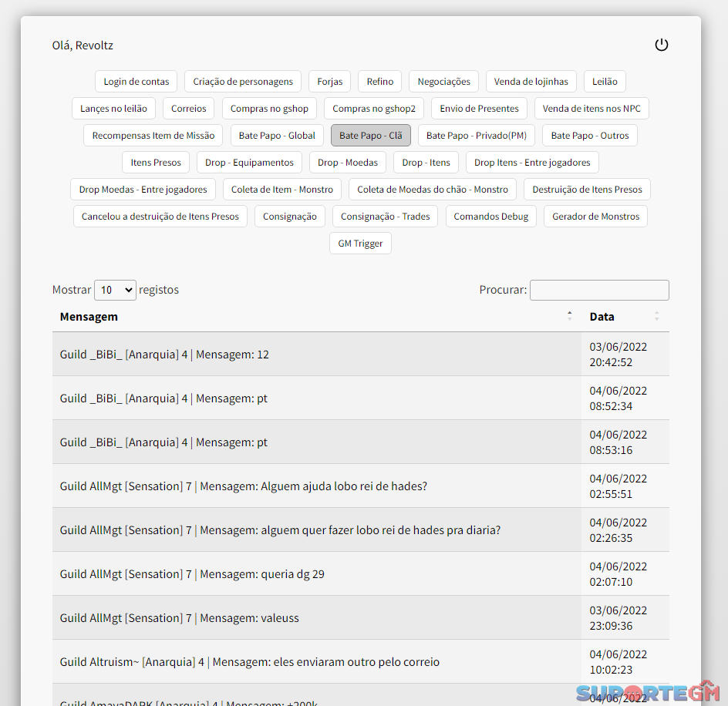Click the power logout icon
The image size is (728, 706).
tap(661, 45)
